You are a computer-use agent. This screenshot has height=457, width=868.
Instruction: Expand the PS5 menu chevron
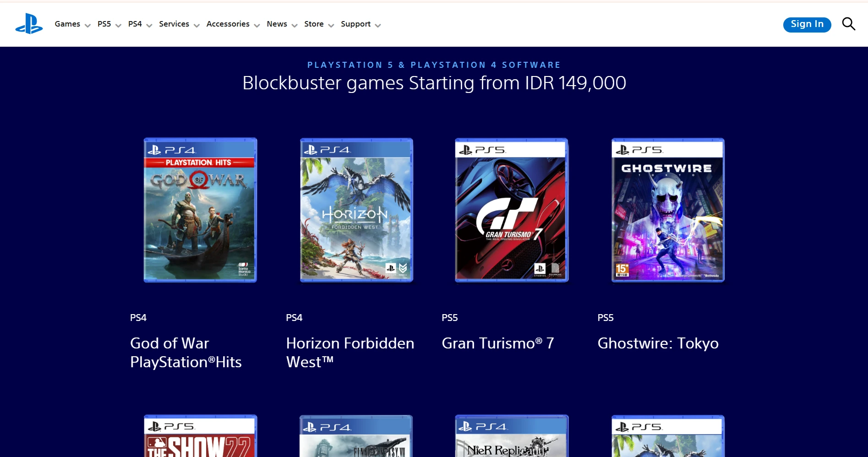tap(118, 26)
